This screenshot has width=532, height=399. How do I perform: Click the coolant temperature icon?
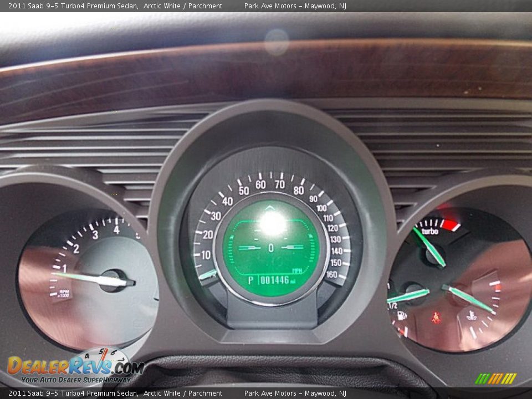[x=471, y=315]
